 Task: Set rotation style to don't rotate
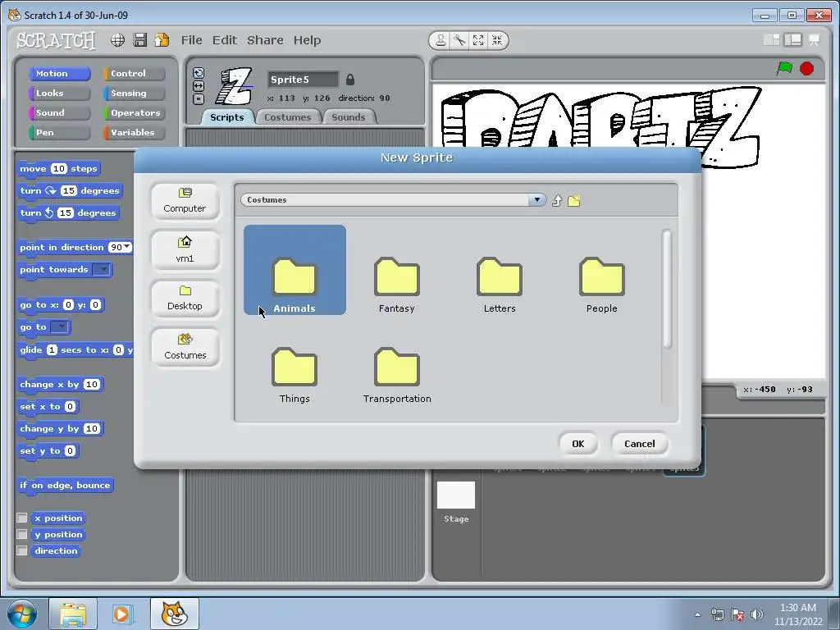click(x=199, y=98)
